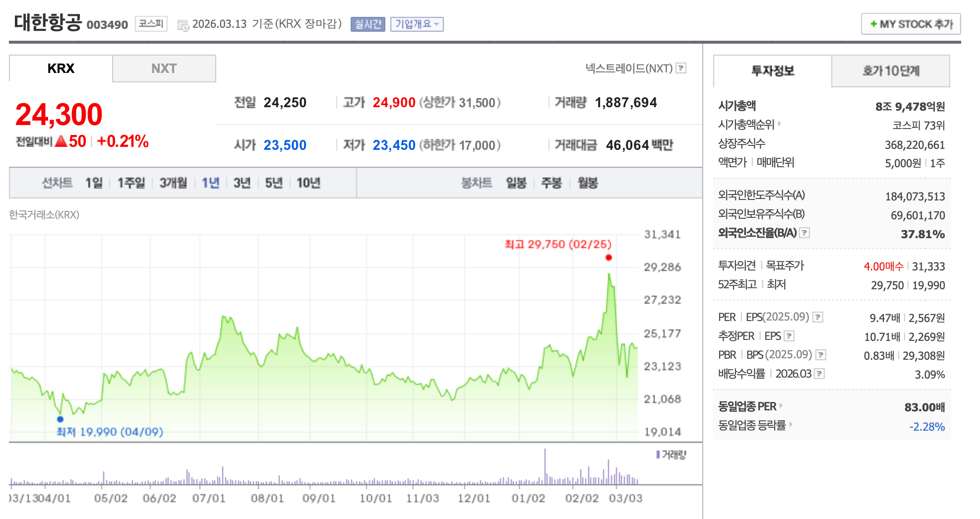Open the 넥스트레이드(NXT) link
Viewport: 980px width, 519px height.
(x=629, y=68)
